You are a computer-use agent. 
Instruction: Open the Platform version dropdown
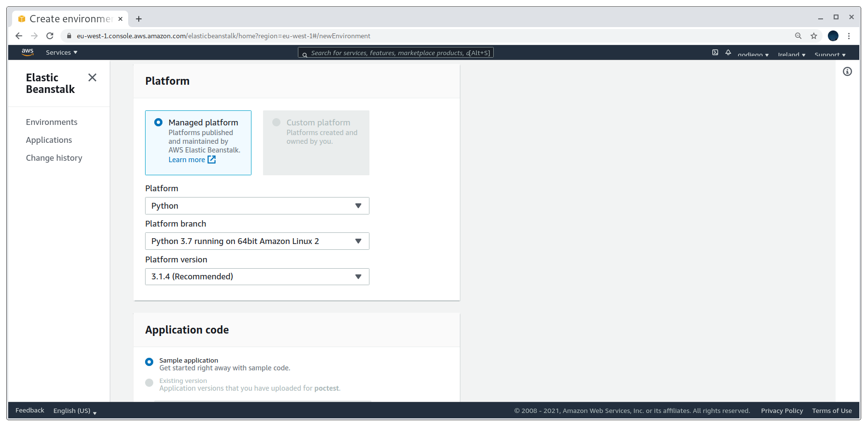click(257, 276)
